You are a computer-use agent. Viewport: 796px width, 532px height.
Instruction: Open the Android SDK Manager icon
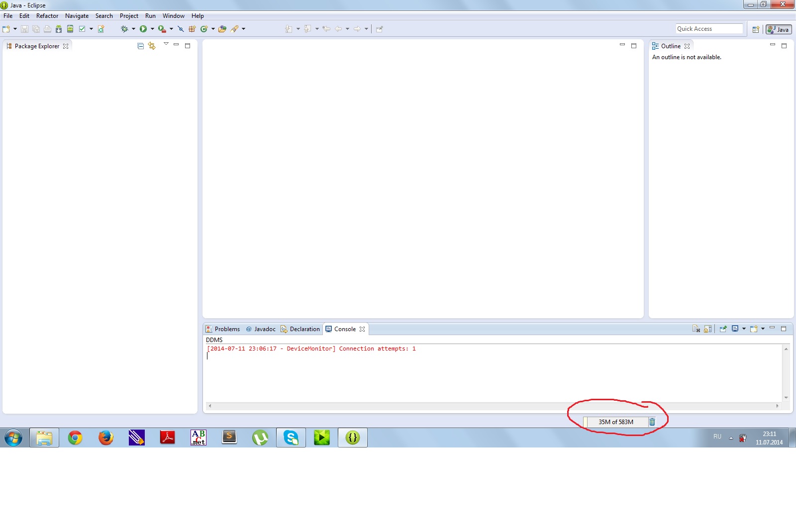click(59, 29)
